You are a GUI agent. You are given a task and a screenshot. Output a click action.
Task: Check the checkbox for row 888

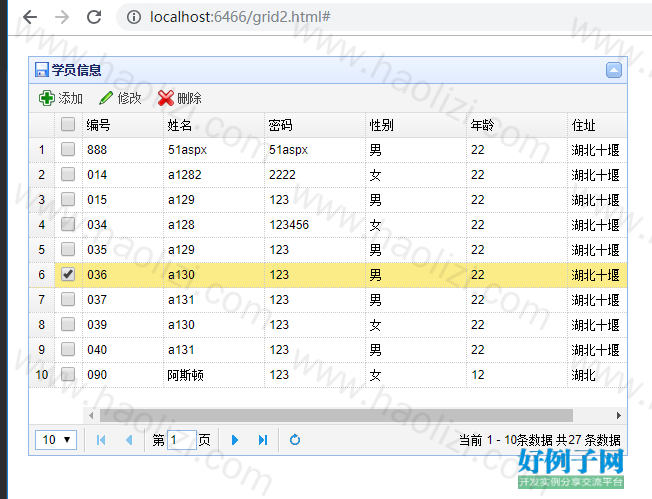[x=68, y=149]
